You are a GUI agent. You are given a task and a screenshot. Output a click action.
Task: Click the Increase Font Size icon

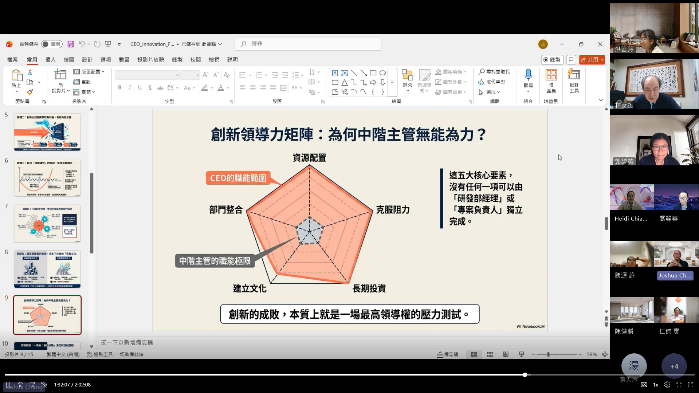pos(206,75)
